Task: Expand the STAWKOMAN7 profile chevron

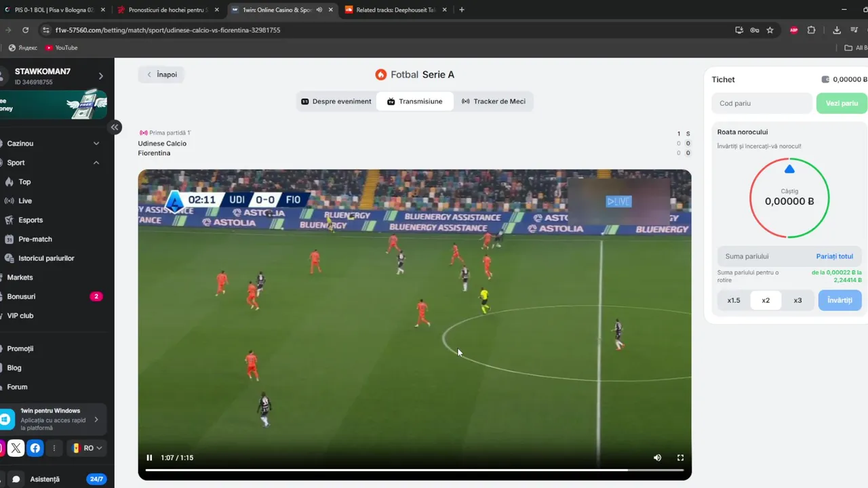Action: point(101,76)
